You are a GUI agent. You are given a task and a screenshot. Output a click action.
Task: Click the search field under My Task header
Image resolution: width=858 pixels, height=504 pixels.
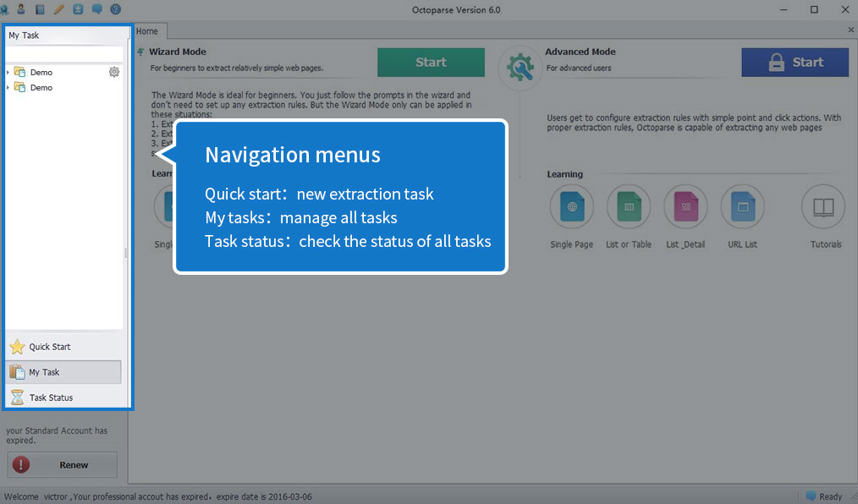[x=64, y=54]
